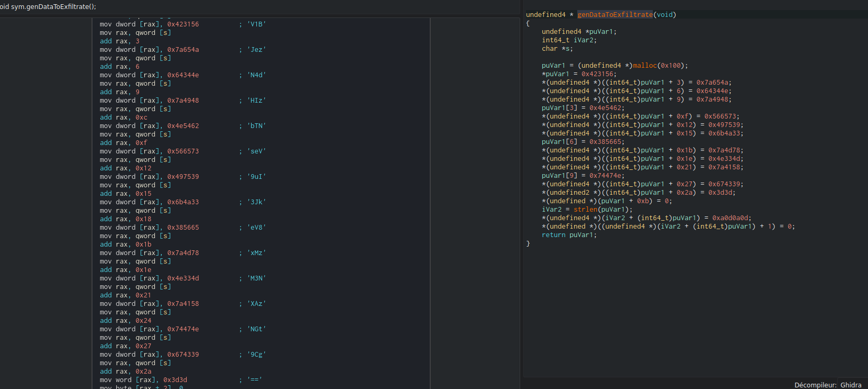This screenshot has height=389, width=868.
Task: Click 'return puVar1;' statement in decompiler
Action: point(569,235)
